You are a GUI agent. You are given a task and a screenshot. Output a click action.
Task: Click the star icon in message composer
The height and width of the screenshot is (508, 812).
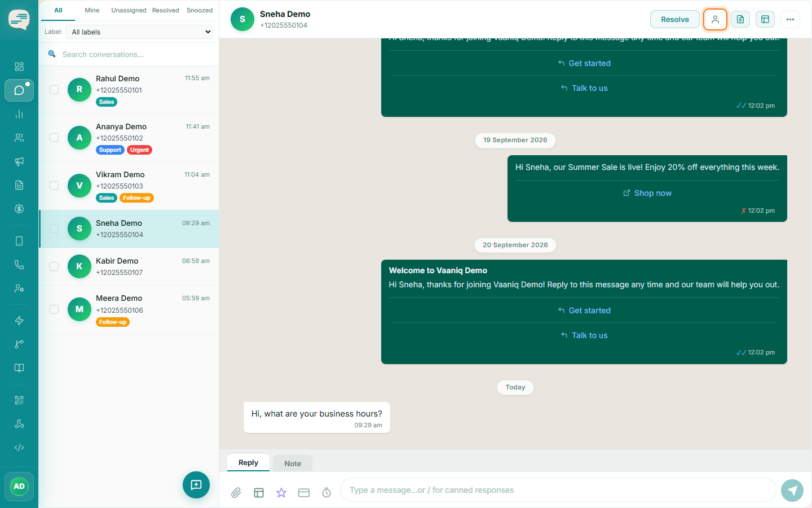click(x=281, y=493)
